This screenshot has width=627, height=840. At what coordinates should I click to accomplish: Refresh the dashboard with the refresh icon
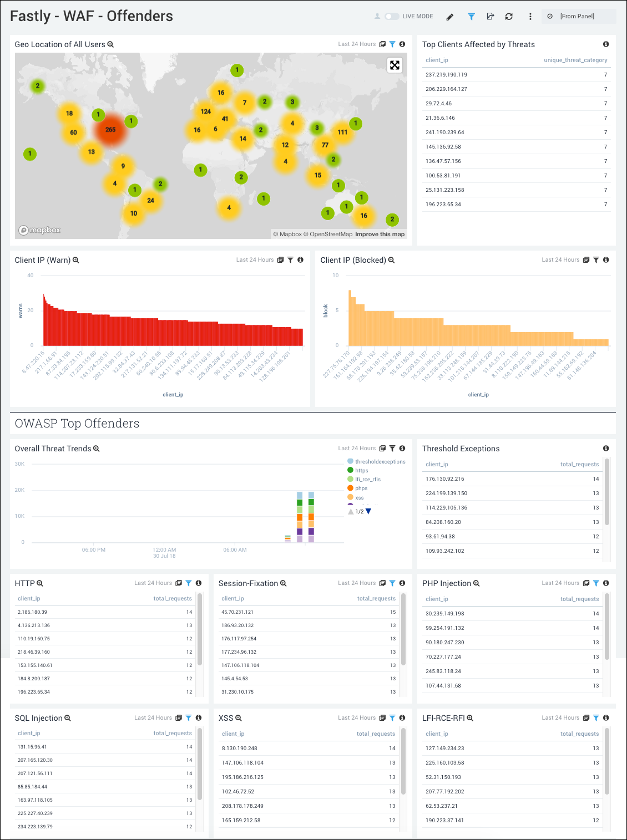(509, 17)
